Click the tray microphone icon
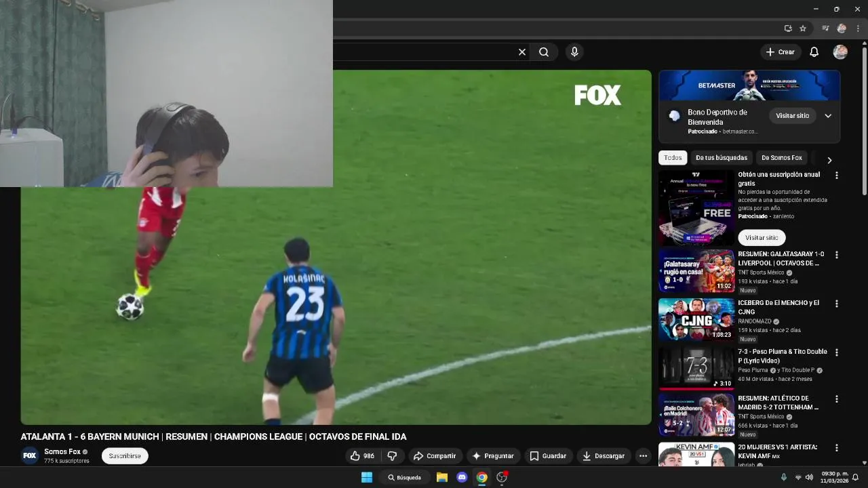Viewport: 868px width, 488px height. point(784,477)
